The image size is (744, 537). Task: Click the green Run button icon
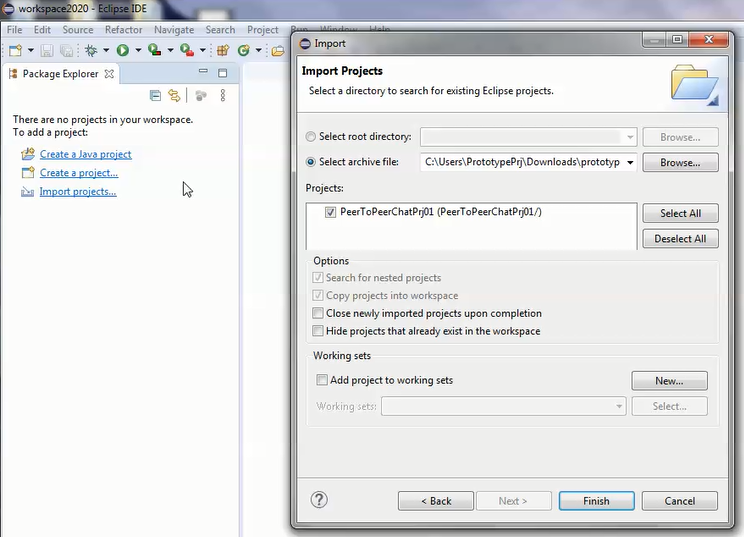click(x=122, y=50)
